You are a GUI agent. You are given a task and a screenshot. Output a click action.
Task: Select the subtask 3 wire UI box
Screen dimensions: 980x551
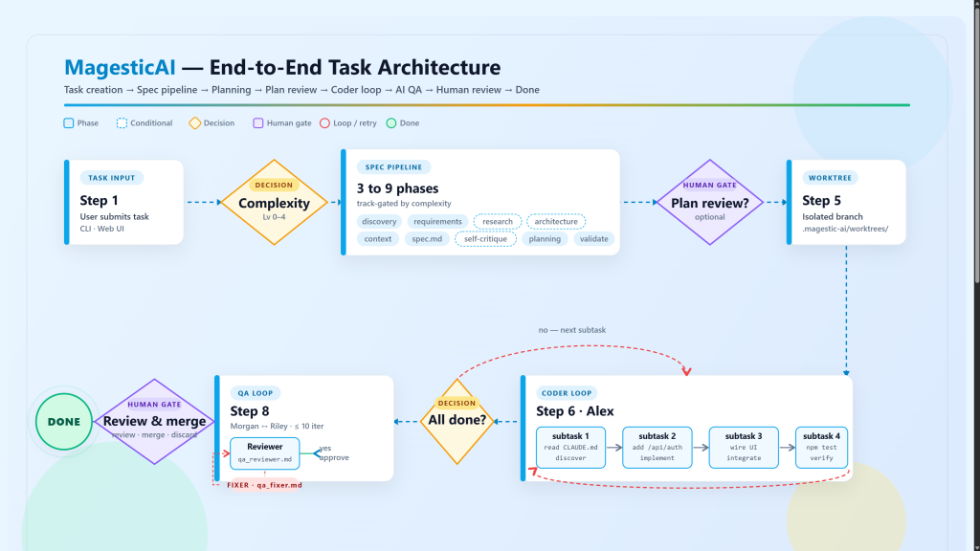[743, 448]
